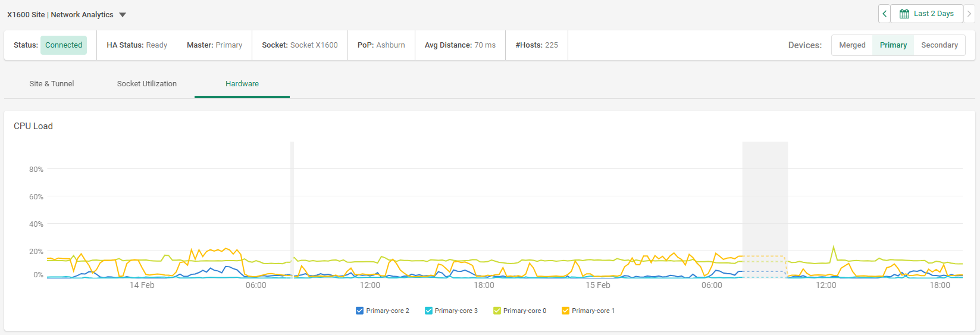Toggle the Primary-core 3 legend checkbox
This screenshot has height=335, width=980.
[x=428, y=311]
